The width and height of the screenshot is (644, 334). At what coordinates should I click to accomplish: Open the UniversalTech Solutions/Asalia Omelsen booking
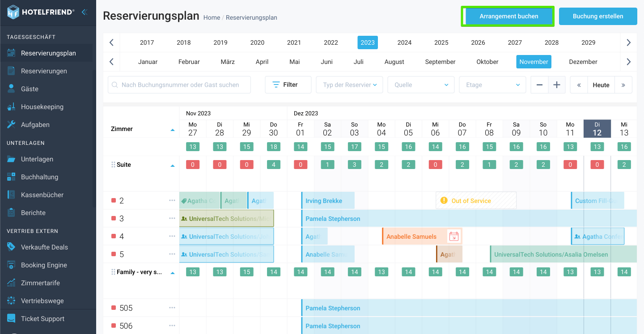pyautogui.click(x=563, y=254)
